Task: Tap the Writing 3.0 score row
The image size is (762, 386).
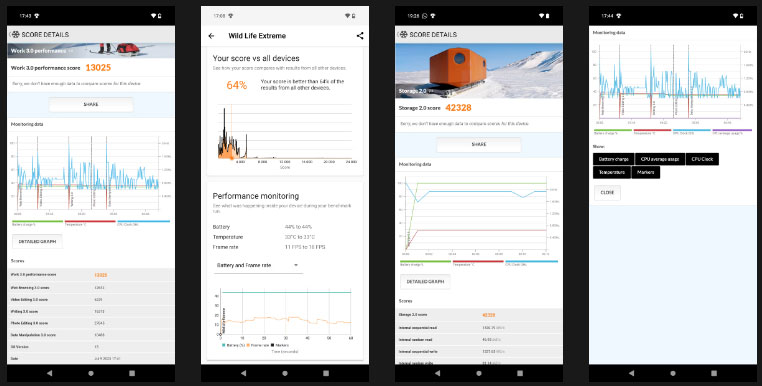Action: pyautogui.click(x=91, y=311)
